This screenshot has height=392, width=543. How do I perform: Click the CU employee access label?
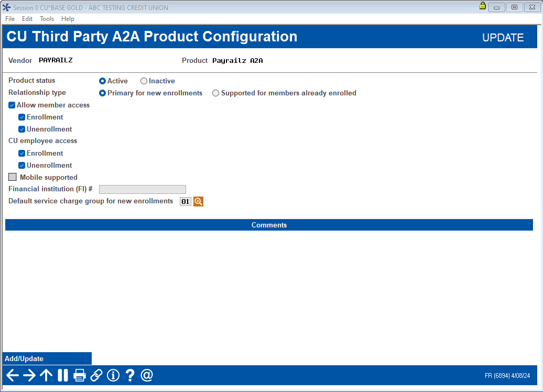(42, 141)
